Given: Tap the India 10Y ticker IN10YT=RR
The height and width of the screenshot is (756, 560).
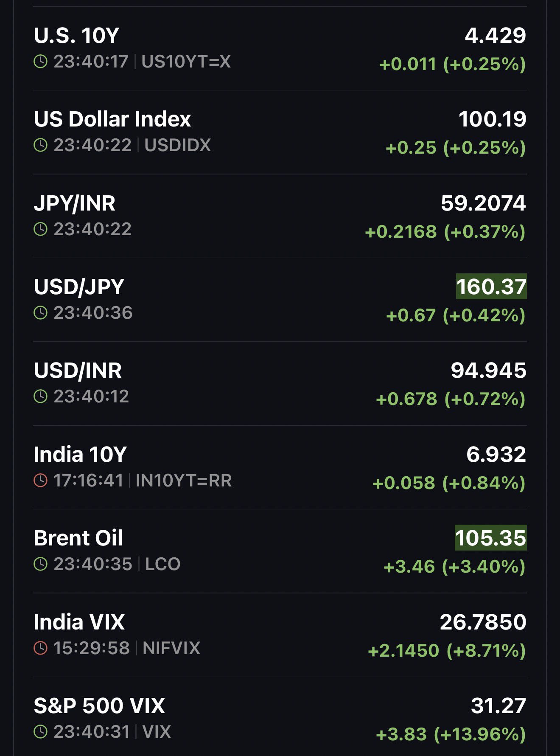Looking at the screenshot, I should point(184,481).
